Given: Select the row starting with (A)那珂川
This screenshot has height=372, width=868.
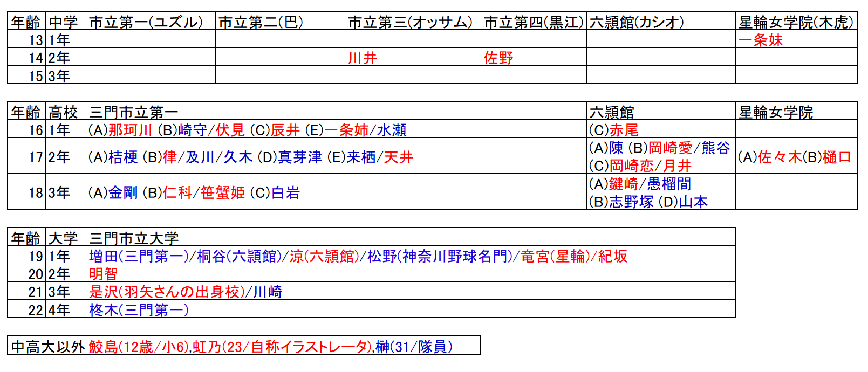Looking at the screenshot, I should point(336,129).
